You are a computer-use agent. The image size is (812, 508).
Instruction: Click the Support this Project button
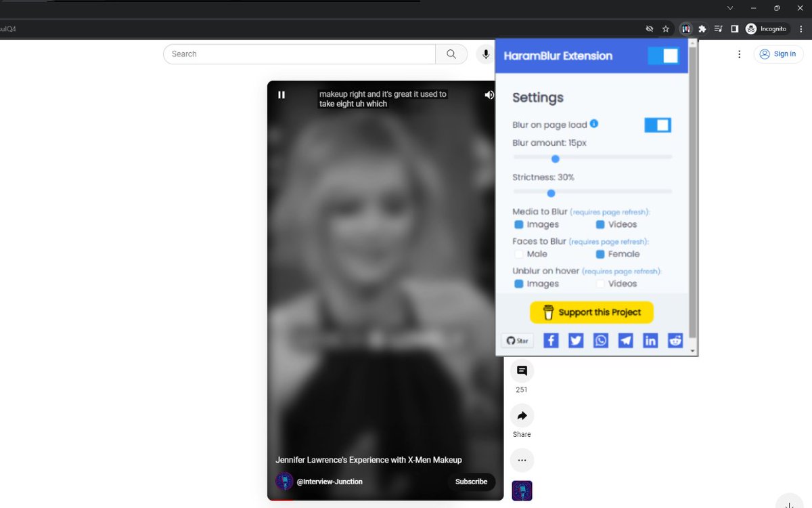click(591, 312)
